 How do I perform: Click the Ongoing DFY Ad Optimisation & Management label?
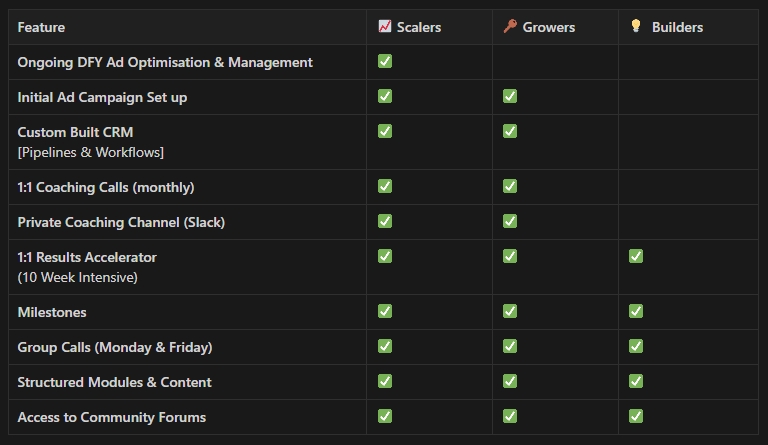point(165,63)
